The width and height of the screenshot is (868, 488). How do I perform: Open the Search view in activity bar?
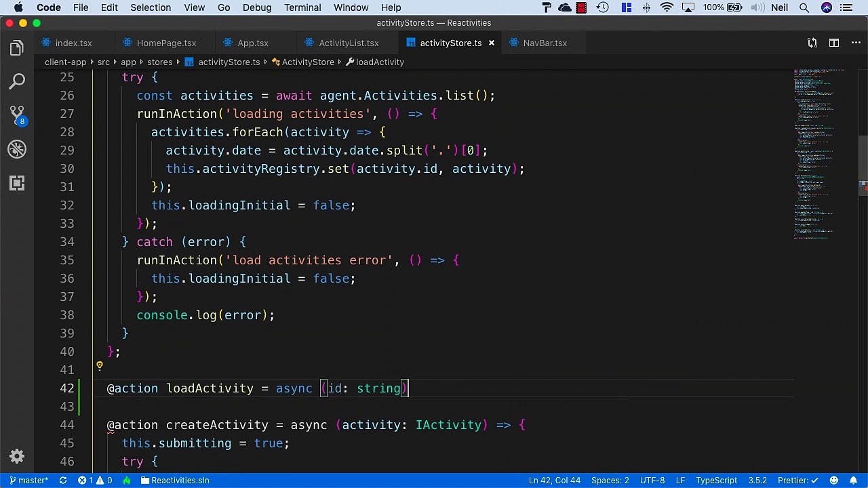coord(17,82)
